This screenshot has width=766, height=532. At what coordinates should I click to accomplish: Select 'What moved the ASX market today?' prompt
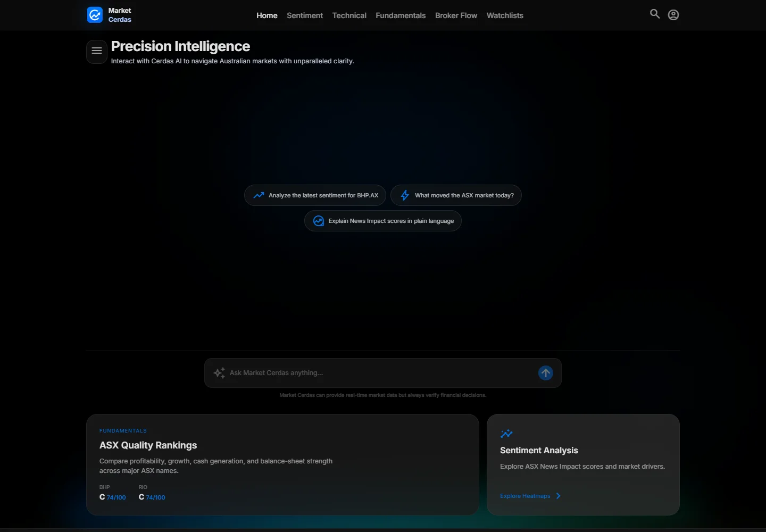(456, 195)
